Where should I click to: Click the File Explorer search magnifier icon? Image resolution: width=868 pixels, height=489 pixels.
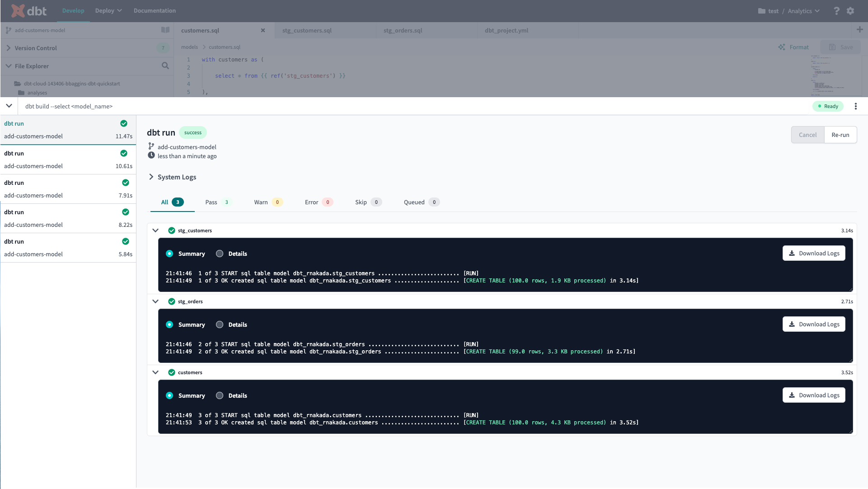165,66
